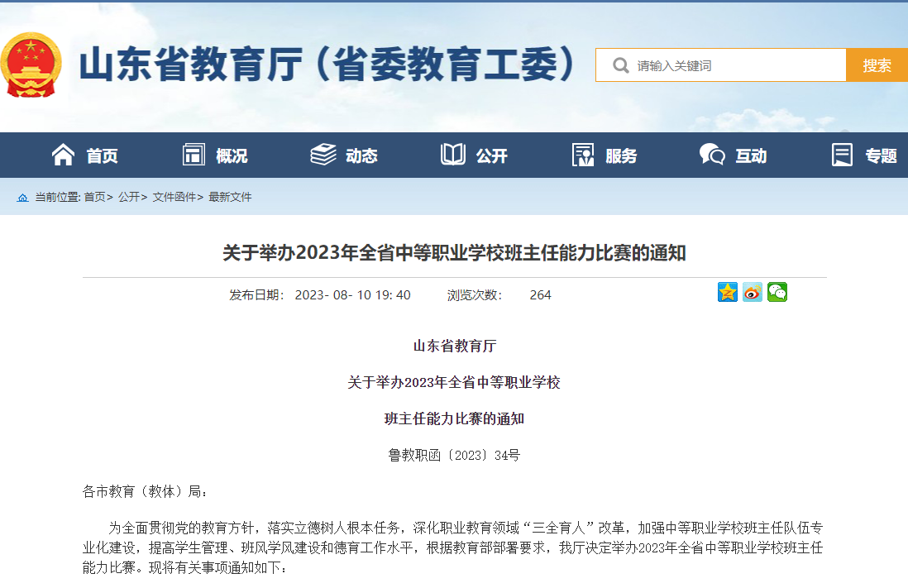Go to 公开 in the breadcrumb
This screenshot has width=908, height=588.
click(x=128, y=197)
